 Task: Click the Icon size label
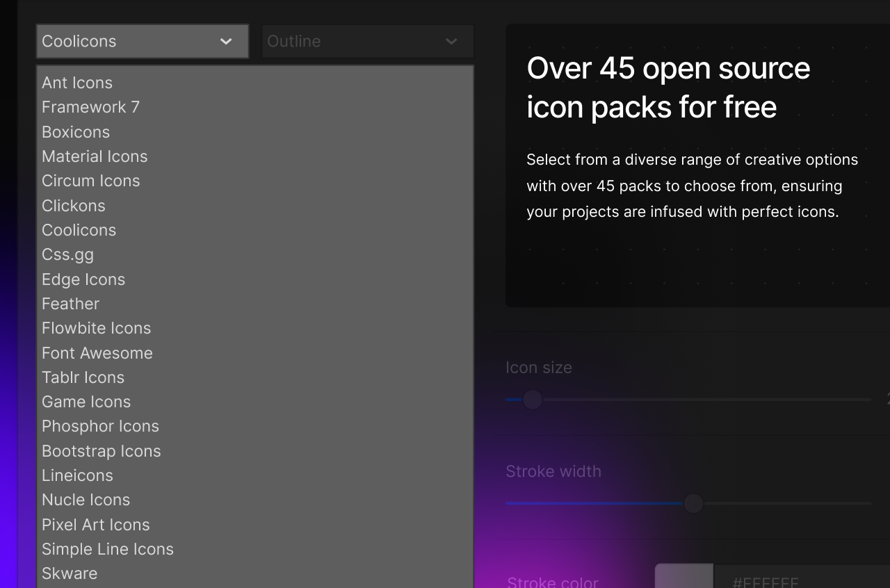pyautogui.click(x=539, y=368)
